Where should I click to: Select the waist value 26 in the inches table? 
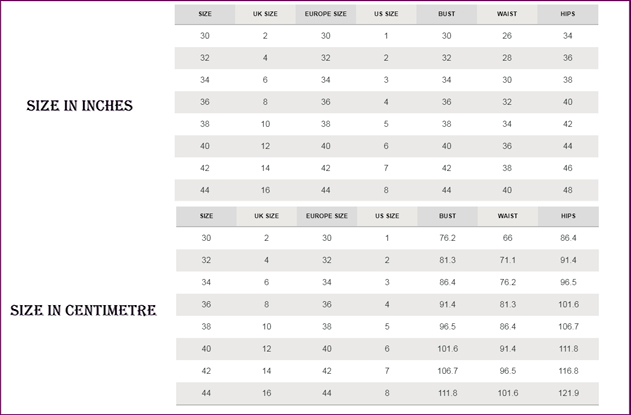507,36
